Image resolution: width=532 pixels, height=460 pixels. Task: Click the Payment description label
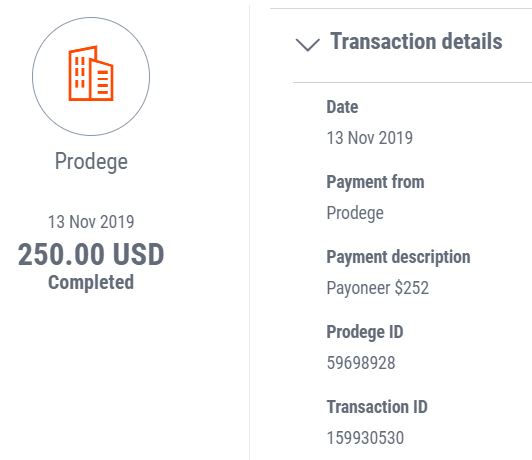[398, 257]
